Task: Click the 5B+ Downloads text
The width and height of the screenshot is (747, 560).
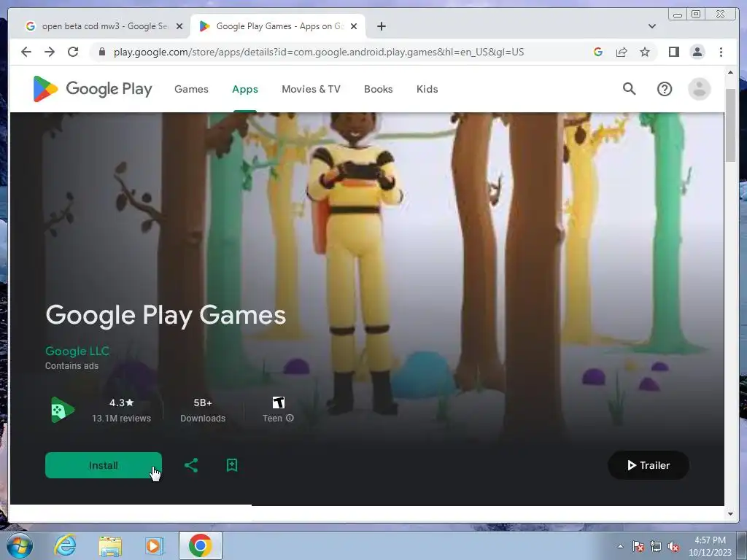Action: 203,411
